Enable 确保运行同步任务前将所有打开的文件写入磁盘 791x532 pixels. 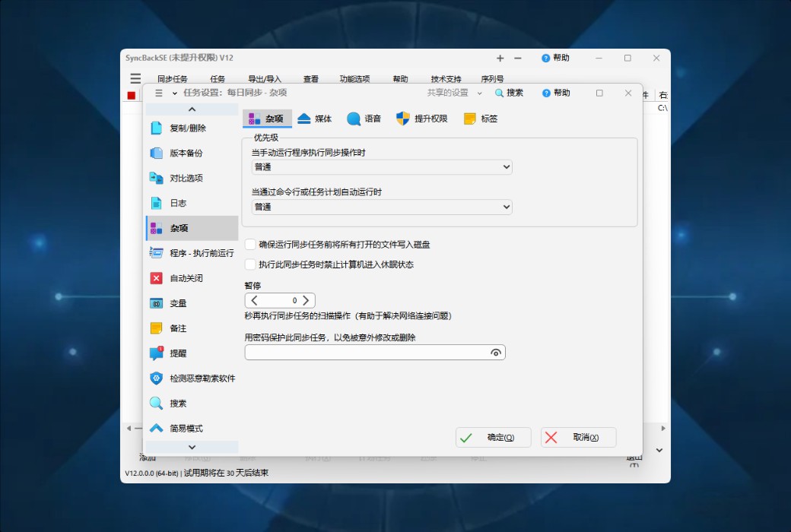pos(249,244)
